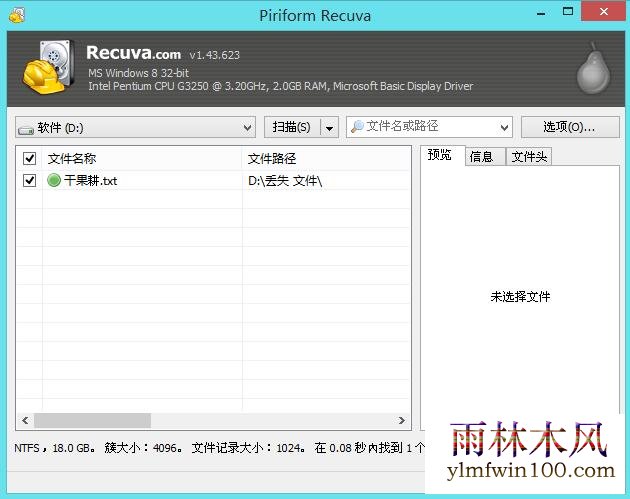Click into the 文件名或路径 search field
Viewport: 630px width, 499px height.
point(430,127)
